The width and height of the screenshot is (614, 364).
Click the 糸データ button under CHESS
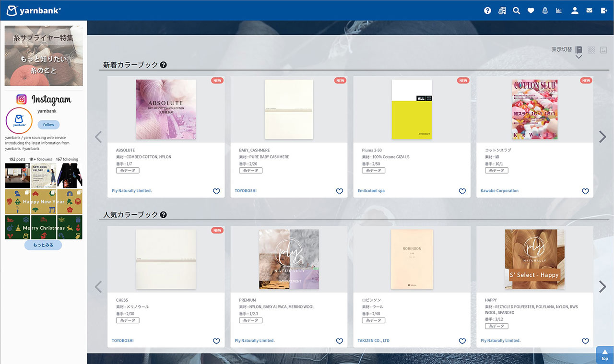point(128,320)
